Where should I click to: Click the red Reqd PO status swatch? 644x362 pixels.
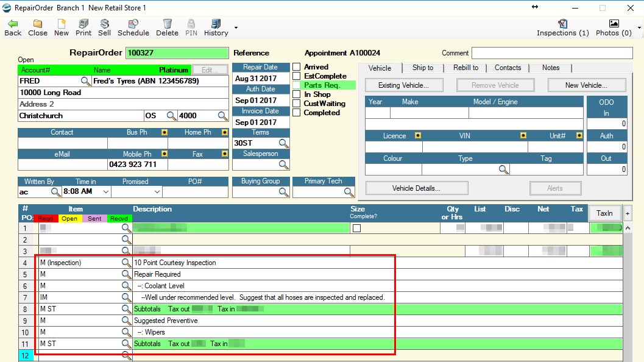[x=46, y=219]
